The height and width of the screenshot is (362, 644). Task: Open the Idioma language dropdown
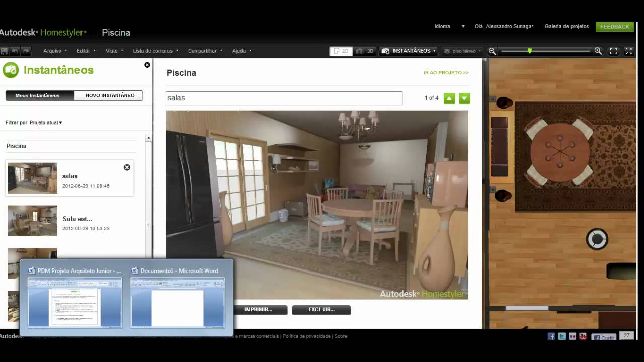449,26
